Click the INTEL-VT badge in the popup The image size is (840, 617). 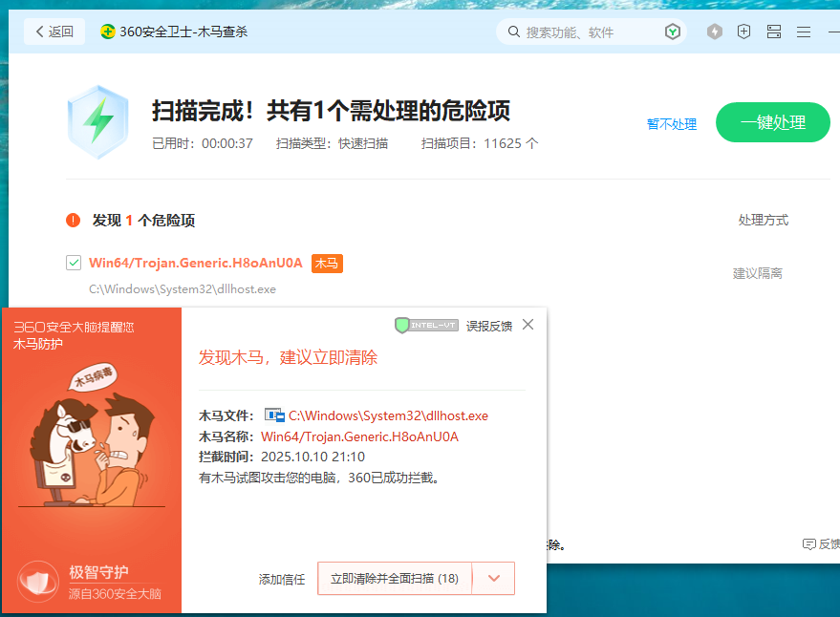coord(426,325)
